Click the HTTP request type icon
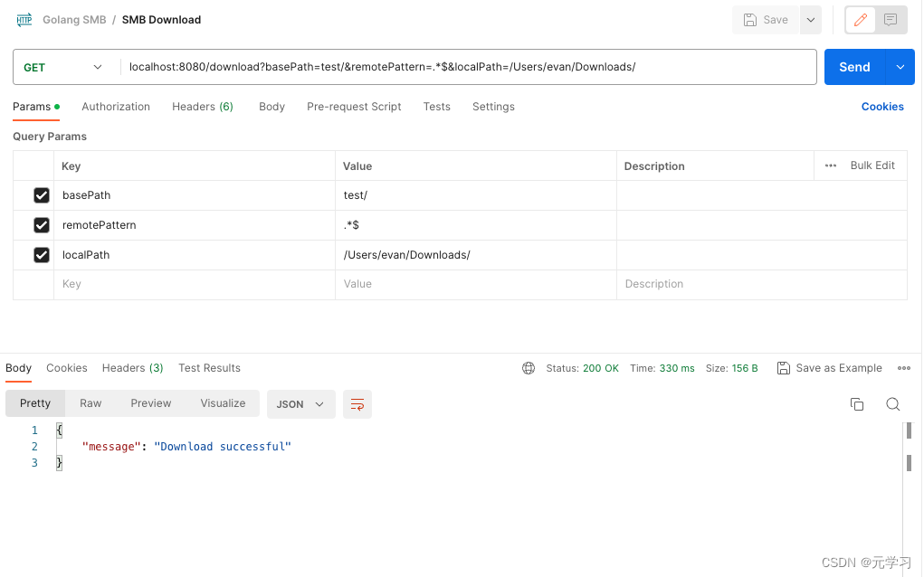Image resolution: width=924 pixels, height=577 pixels. point(24,20)
